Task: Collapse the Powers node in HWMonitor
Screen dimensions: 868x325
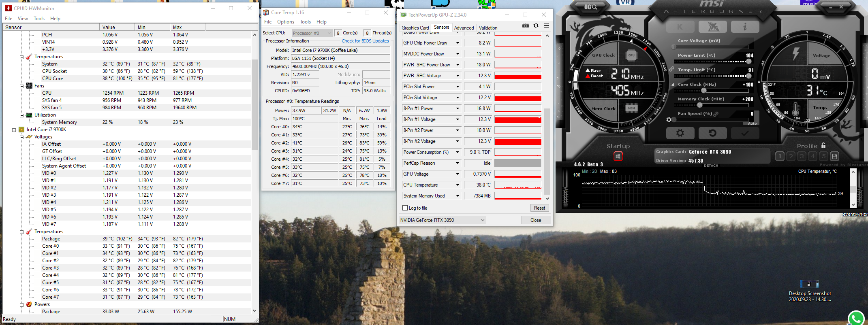Action: 22,305
